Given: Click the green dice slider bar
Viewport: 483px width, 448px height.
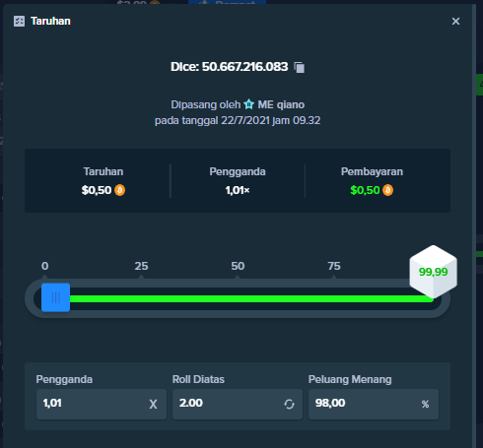Looking at the screenshot, I should [x=251, y=298].
